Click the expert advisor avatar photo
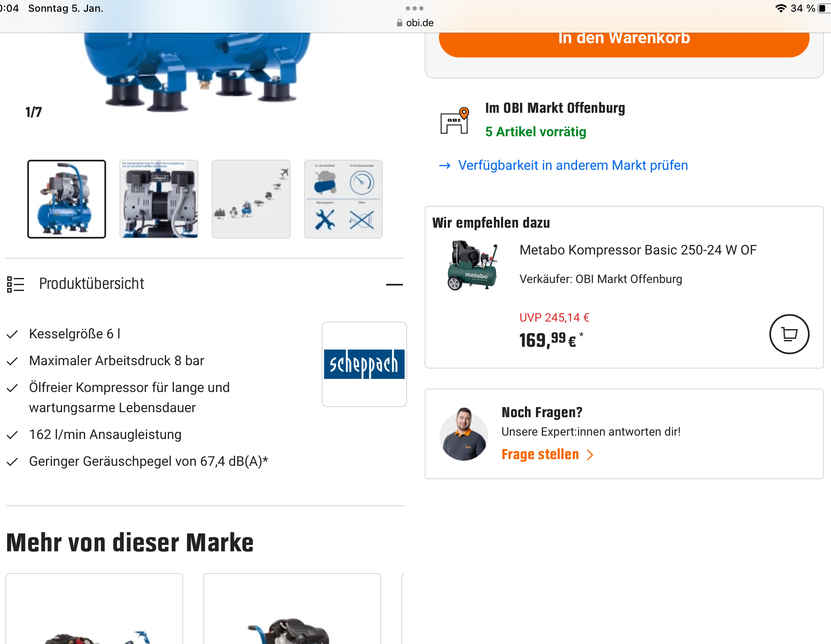Viewport: 831px width, 644px height. tap(464, 434)
